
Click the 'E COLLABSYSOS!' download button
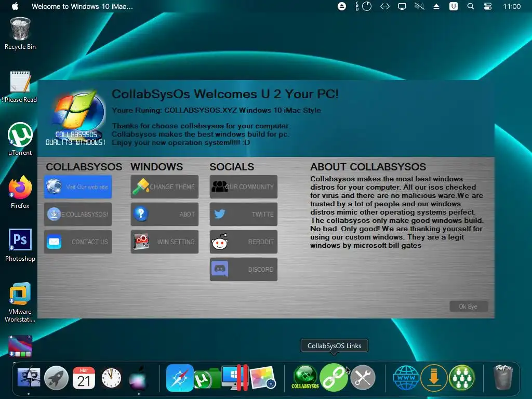click(x=78, y=214)
